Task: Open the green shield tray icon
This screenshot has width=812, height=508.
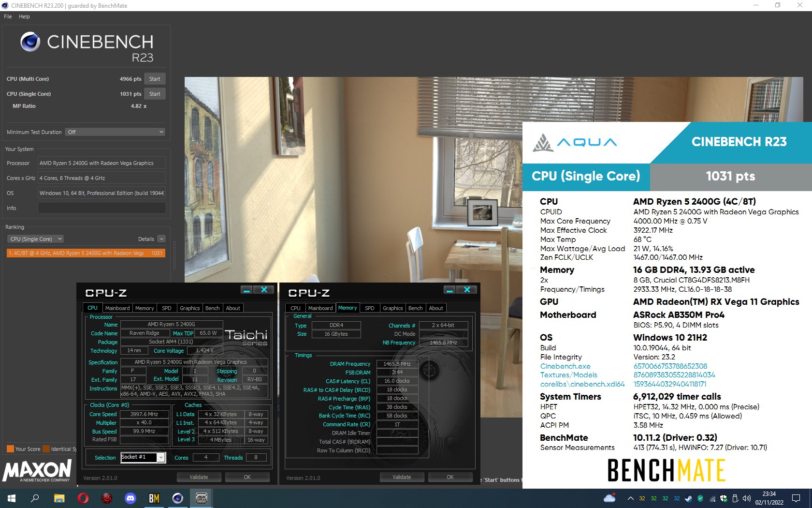Action: click(700, 498)
